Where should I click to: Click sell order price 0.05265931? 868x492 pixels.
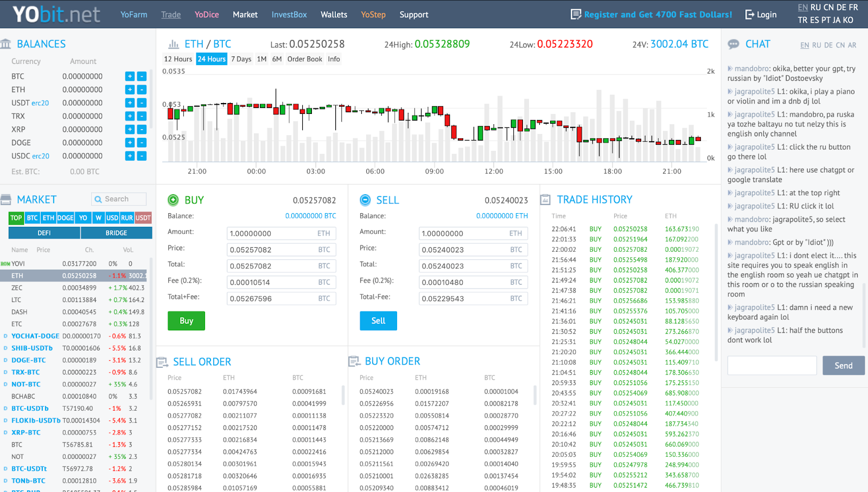[x=184, y=404]
